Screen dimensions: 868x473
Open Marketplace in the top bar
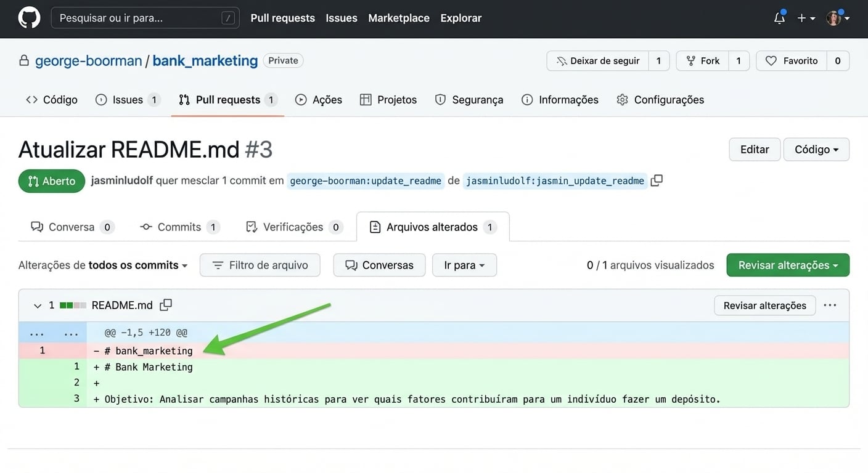tap(399, 18)
